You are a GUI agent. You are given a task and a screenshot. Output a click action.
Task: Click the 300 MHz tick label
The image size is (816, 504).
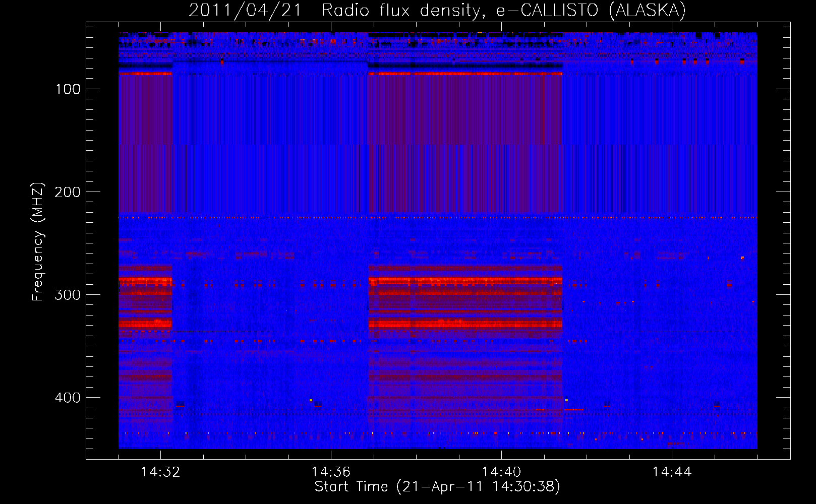[68, 295]
